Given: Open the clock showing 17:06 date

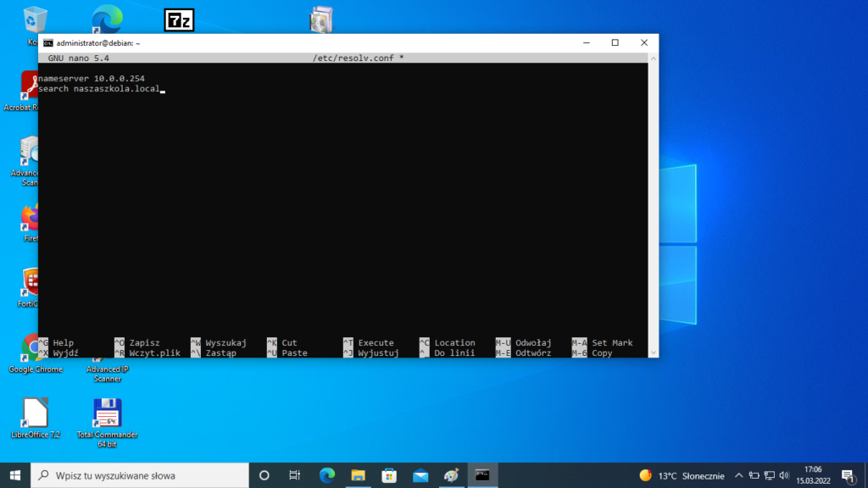Looking at the screenshot, I should [x=814, y=475].
